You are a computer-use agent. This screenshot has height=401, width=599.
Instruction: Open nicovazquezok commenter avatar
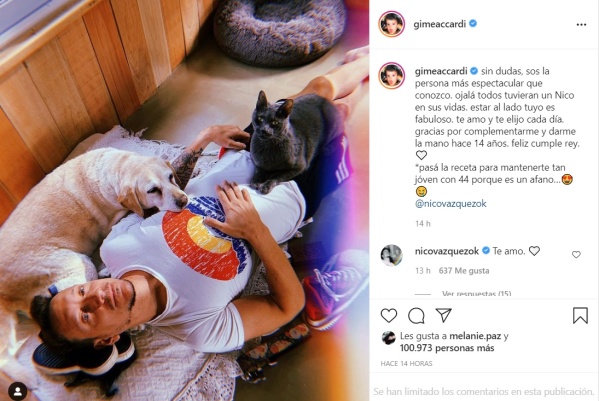coord(391,255)
